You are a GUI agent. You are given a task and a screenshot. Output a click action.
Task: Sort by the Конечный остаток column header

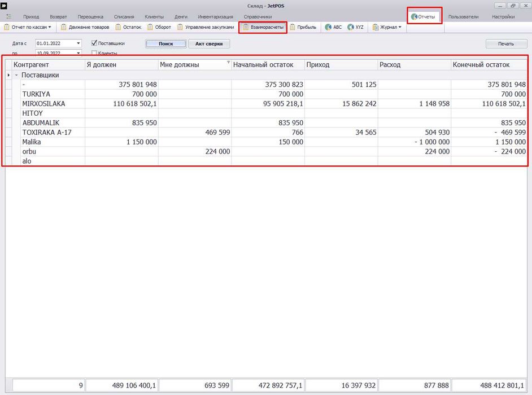point(489,65)
